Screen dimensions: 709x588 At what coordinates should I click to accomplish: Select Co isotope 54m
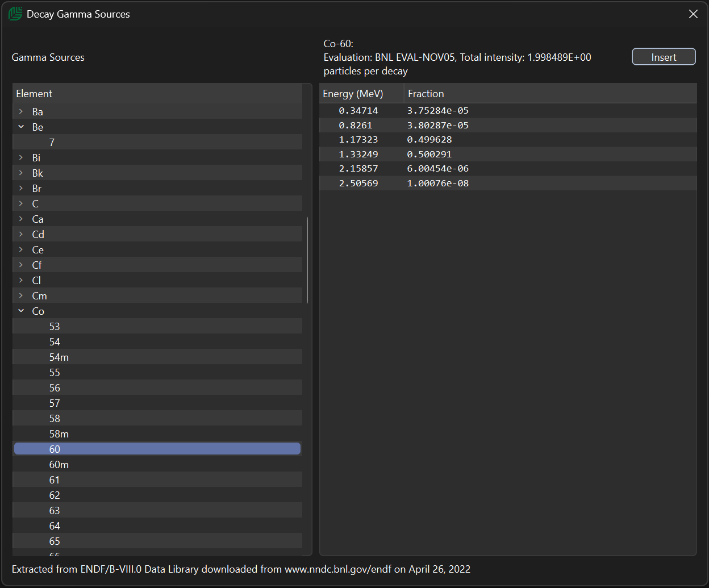(157, 357)
